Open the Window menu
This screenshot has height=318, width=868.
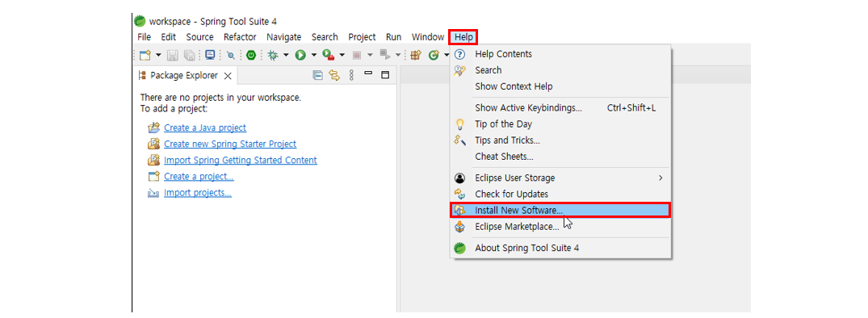point(427,37)
